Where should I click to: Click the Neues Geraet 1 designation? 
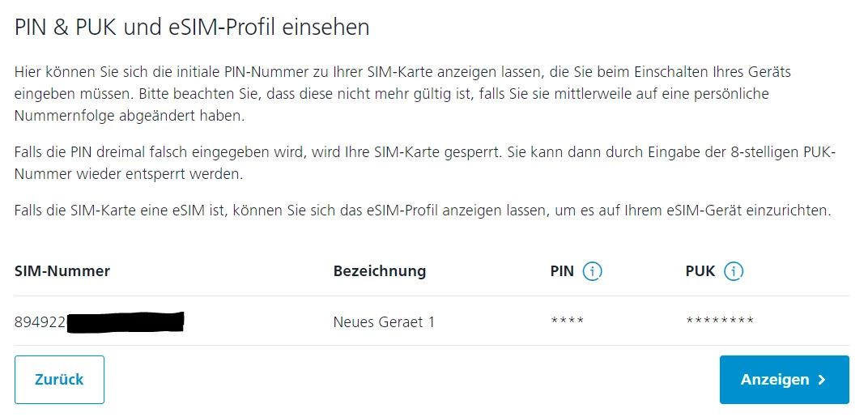[x=384, y=322]
